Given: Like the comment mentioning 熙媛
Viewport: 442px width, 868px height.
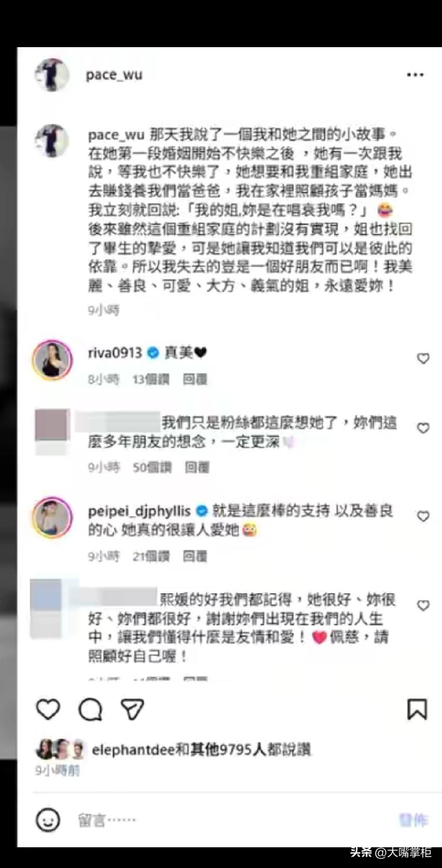Looking at the screenshot, I should [423, 605].
